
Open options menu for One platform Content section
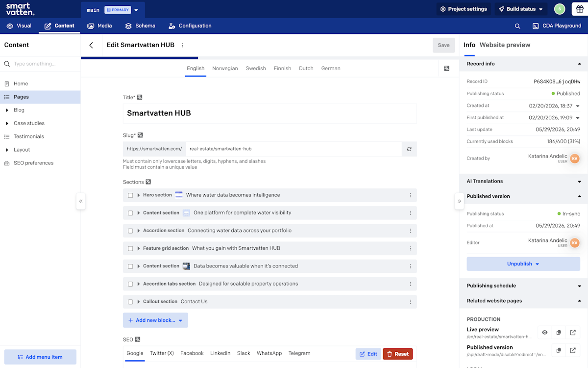coord(411,213)
